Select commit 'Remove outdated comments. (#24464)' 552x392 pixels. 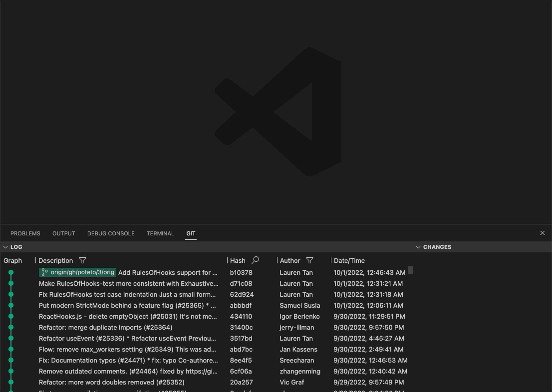click(128, 371)
